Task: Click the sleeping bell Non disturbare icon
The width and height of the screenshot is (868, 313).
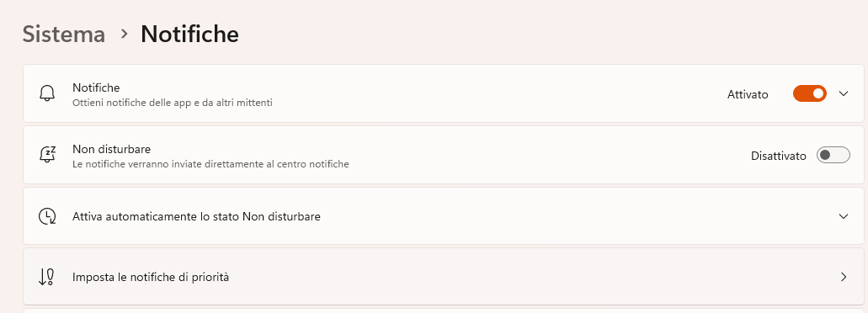Action: click(x=48, y=155)
